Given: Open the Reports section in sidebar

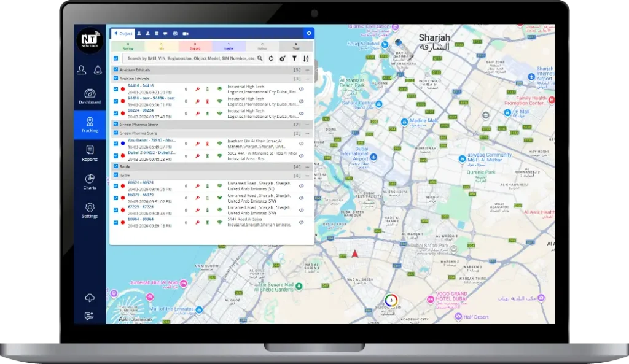Looking at the screenshot, I should coord(90,153).
